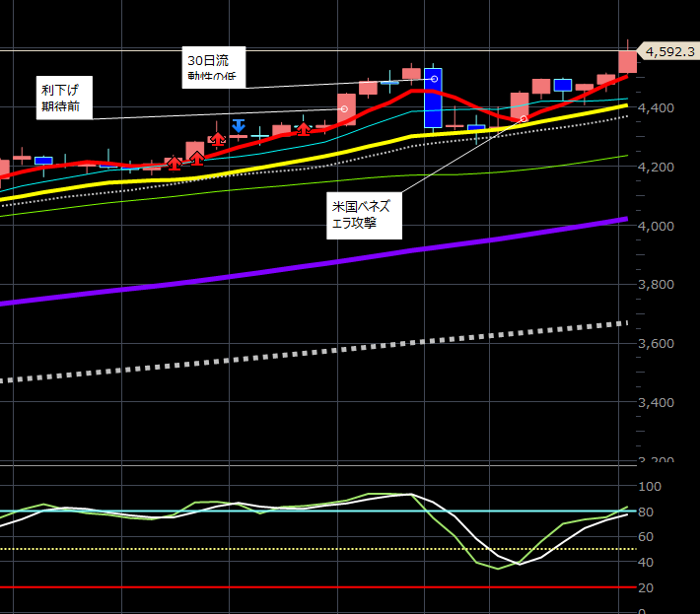This screenshot has height=614, width=700.
Task: Click the yellow dotted 50 level oscillator line
Action: 296,549
